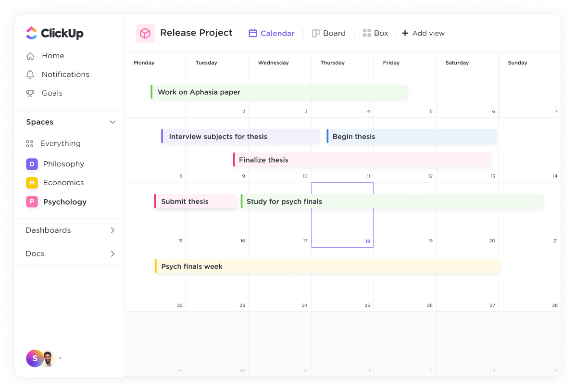Expand the Docs section
575x392 pixels.
click(x=112, y=254)
